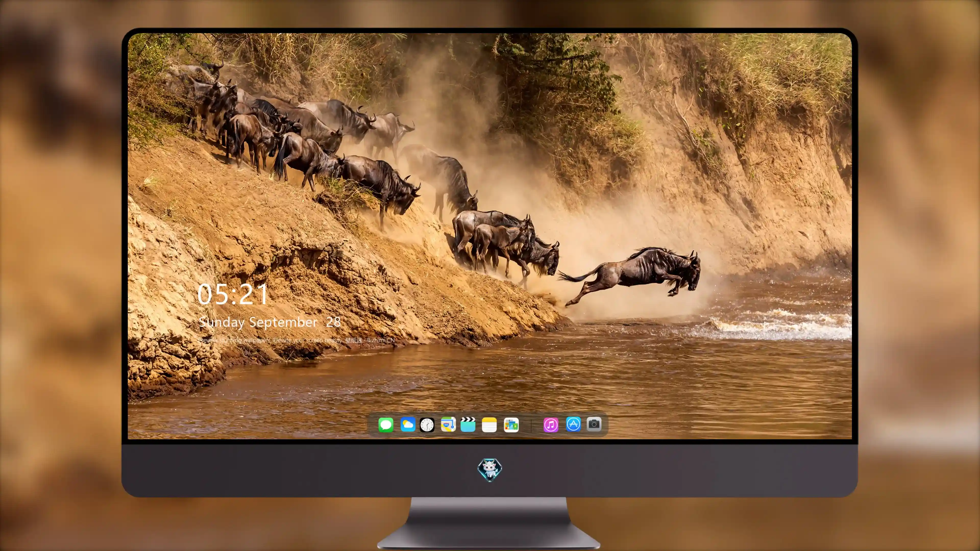Launch the Clock app from the dock
Screen dimensions: 980x551
[427, 425]
